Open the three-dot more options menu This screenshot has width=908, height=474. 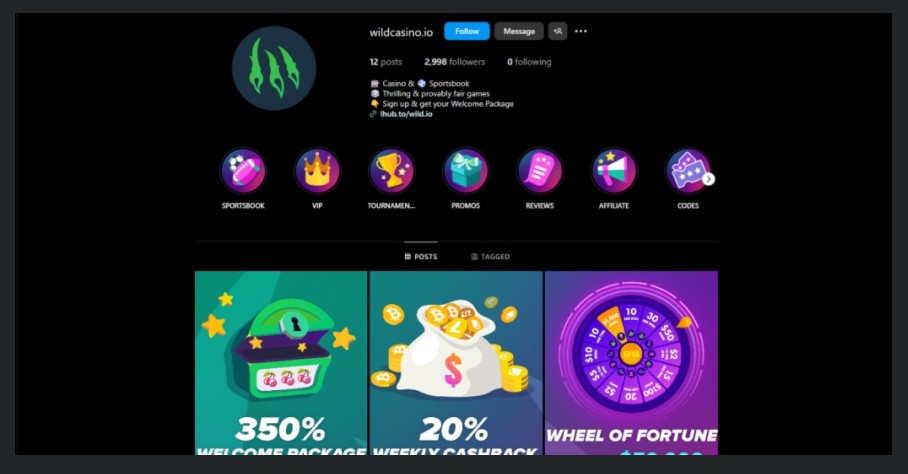point(581,31)
